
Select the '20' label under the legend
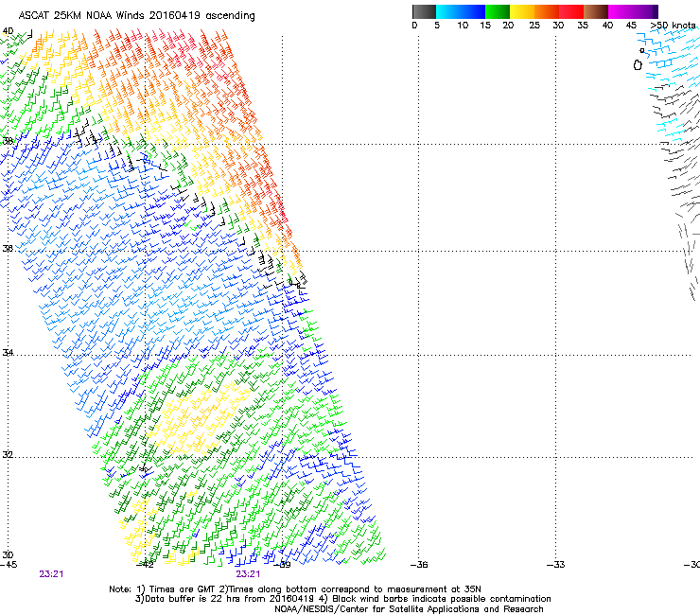[508, 26]
